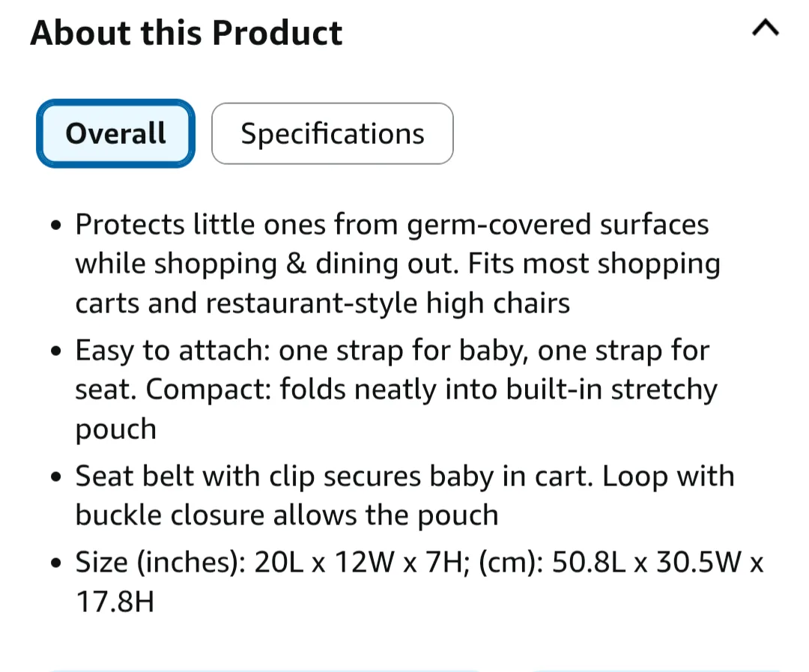The width and height of the screenshot is (809, 672).
Task: Switch to the Specifications tab
Action: 332,133
